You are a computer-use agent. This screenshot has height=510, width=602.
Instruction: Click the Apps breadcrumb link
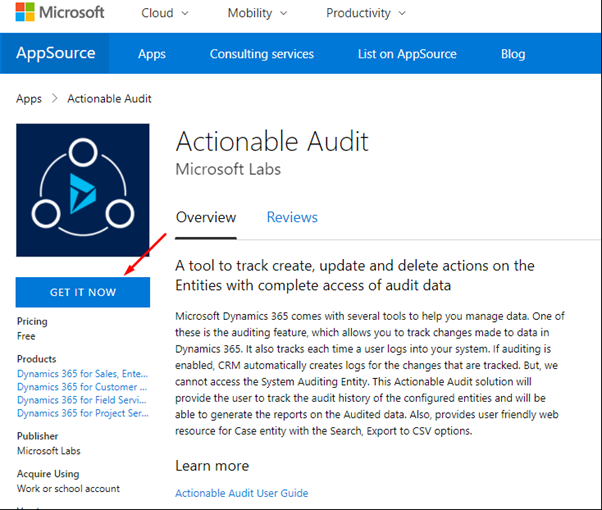coord(29,99)
